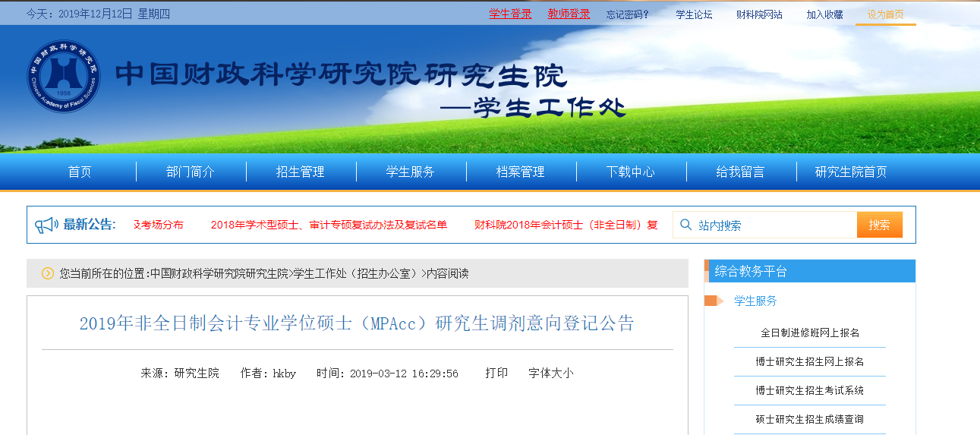
Task: Open 硕士研究生招生成绩查询 sidebar link
Action: (810, 419)
